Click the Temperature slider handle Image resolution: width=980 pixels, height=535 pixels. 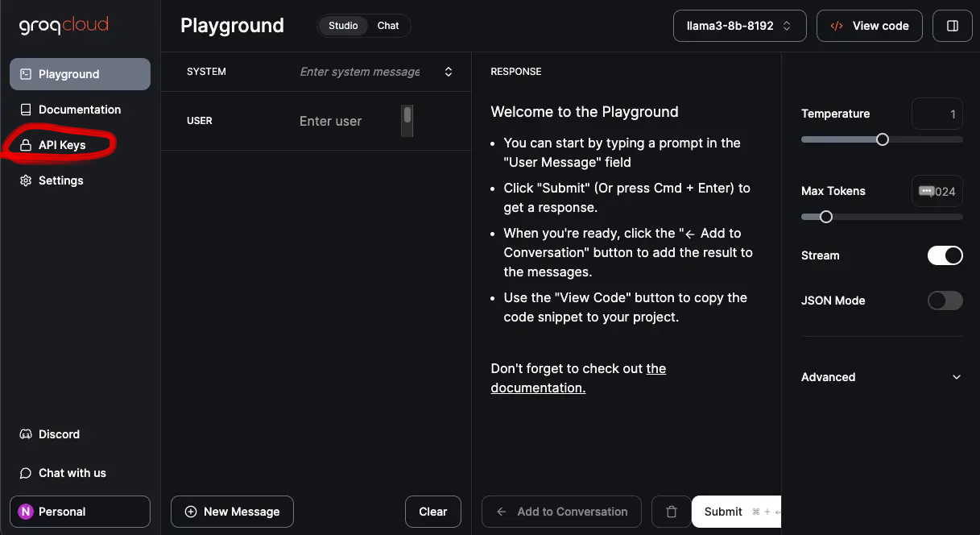[x=882, y=139]
